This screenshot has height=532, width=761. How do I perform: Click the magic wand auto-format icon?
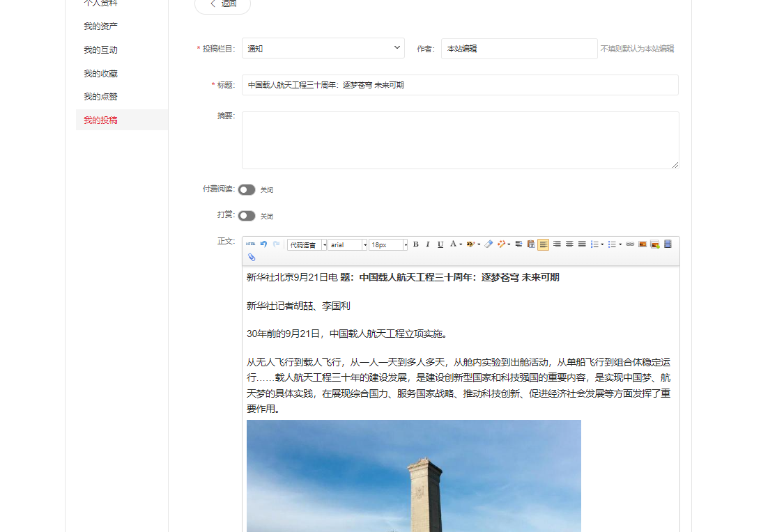click(501, 244)
